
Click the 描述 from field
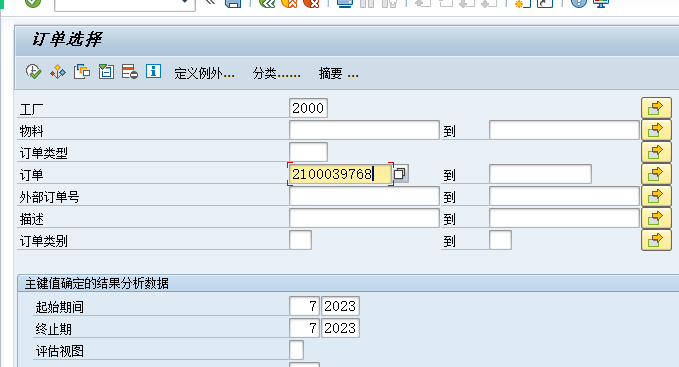(x=364, y=218)
